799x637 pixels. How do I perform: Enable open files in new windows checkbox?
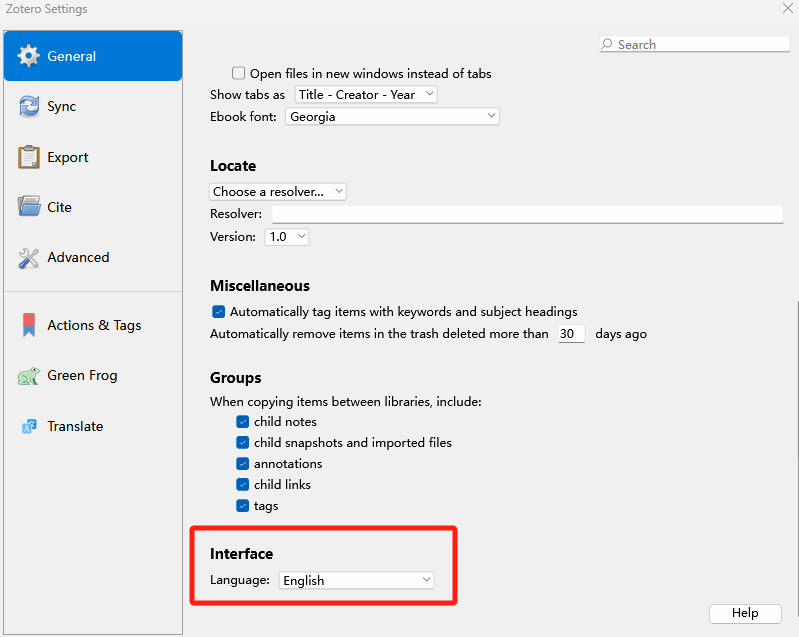238,73
